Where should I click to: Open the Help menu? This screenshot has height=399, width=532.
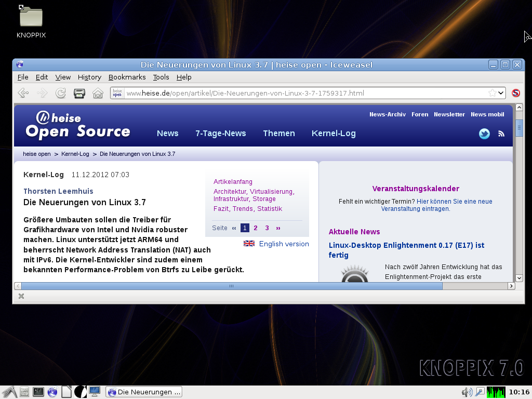(184, 77)
